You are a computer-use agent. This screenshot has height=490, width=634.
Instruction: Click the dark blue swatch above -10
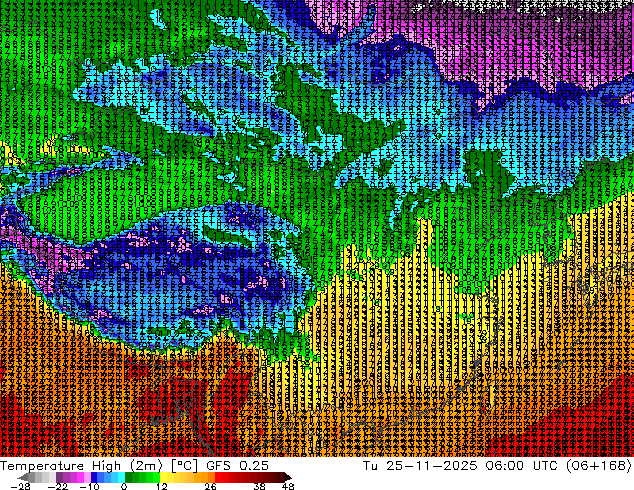[94, 477]
